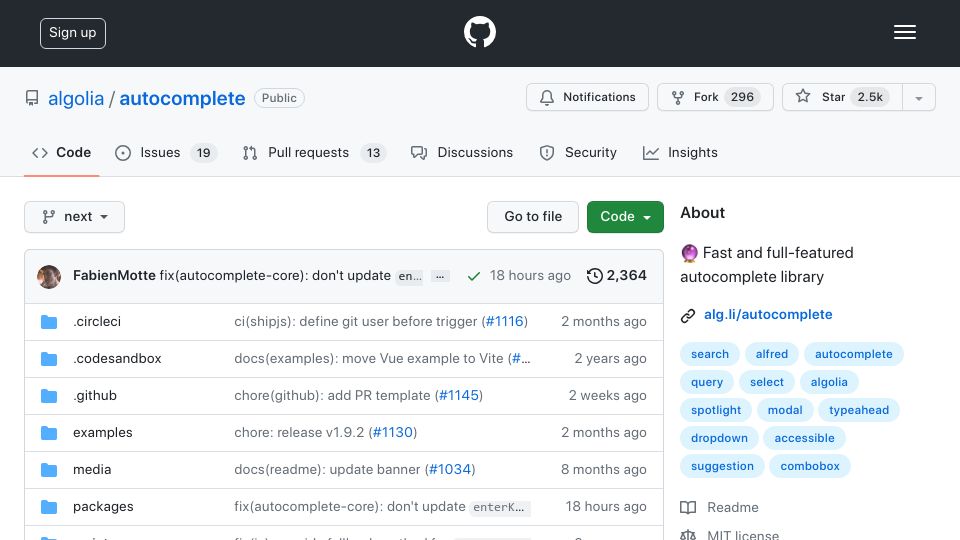Open the algolia owner link
Image resolution: width=960 pixels, height=540 pixels.
pos(76,98)
